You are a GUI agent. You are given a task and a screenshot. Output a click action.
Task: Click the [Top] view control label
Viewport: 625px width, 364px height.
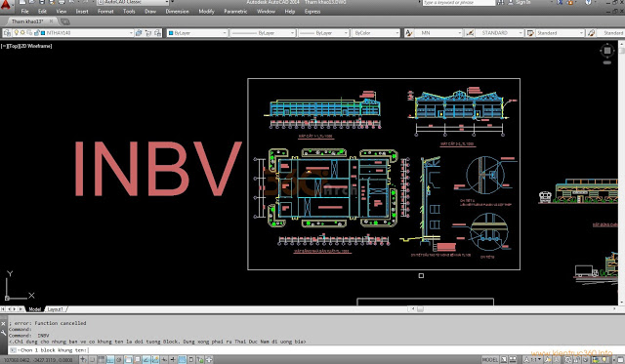[x=14, y=46]
